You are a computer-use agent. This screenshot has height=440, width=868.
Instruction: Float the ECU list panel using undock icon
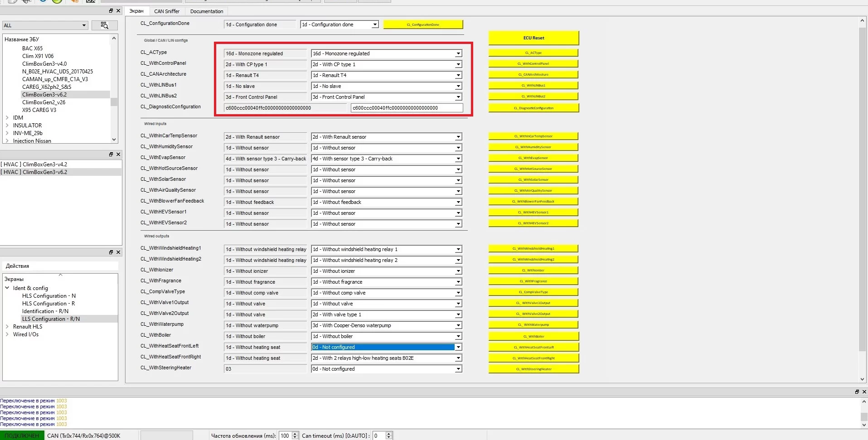click(x=111, y=11)
